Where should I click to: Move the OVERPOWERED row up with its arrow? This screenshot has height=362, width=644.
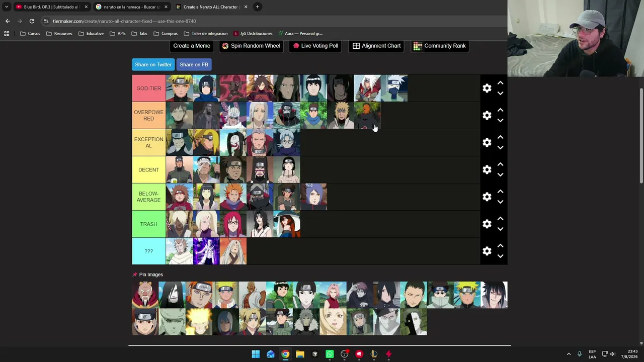[500, 110]
